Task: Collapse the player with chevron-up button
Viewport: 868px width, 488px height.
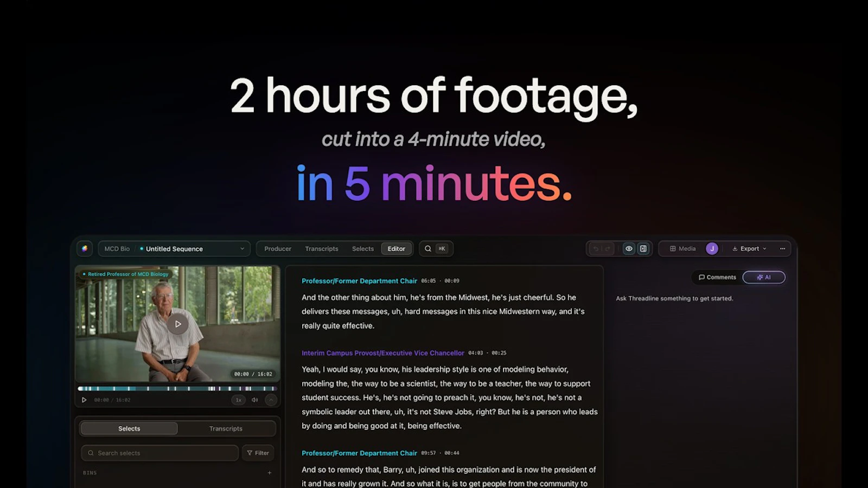Action: (271, 400)
